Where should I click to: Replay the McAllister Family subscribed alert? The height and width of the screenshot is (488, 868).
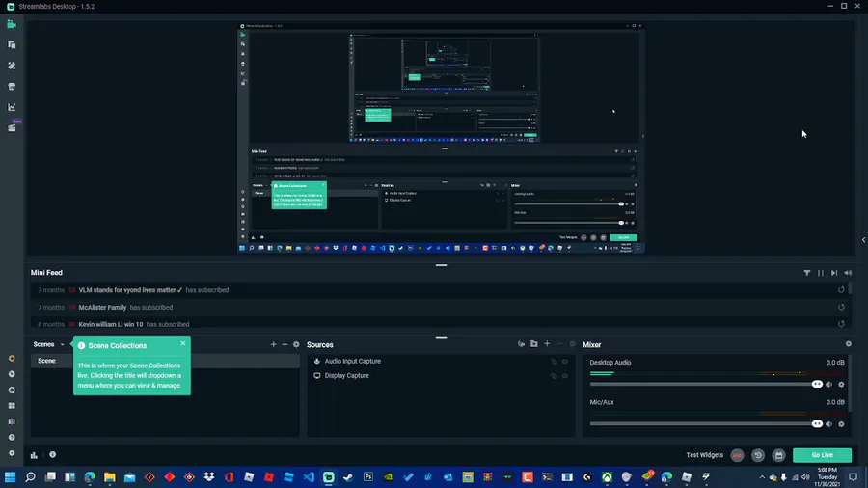point(841,307)
